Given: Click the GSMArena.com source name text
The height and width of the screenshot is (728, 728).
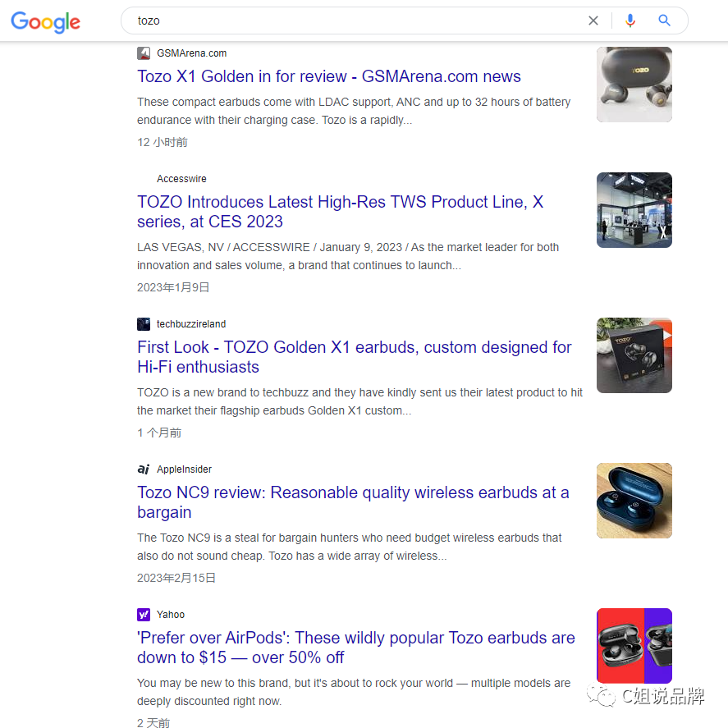Looking at the screenshot, I should 191,53.
